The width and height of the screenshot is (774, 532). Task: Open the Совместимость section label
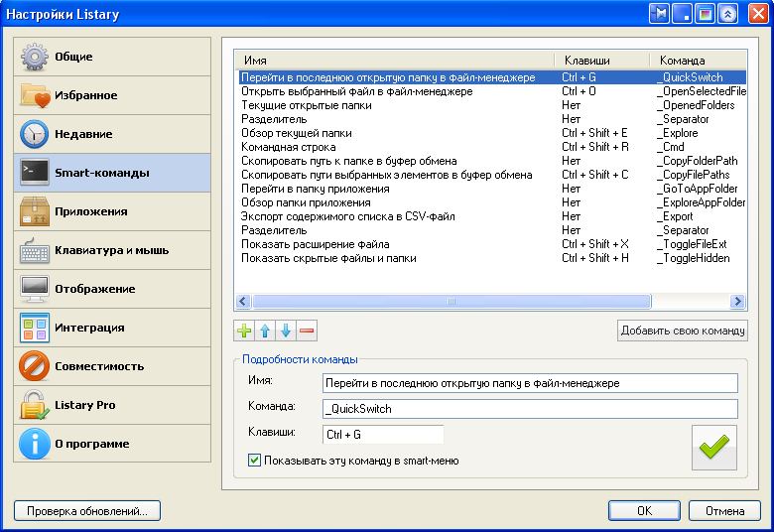tap(99, 366)
